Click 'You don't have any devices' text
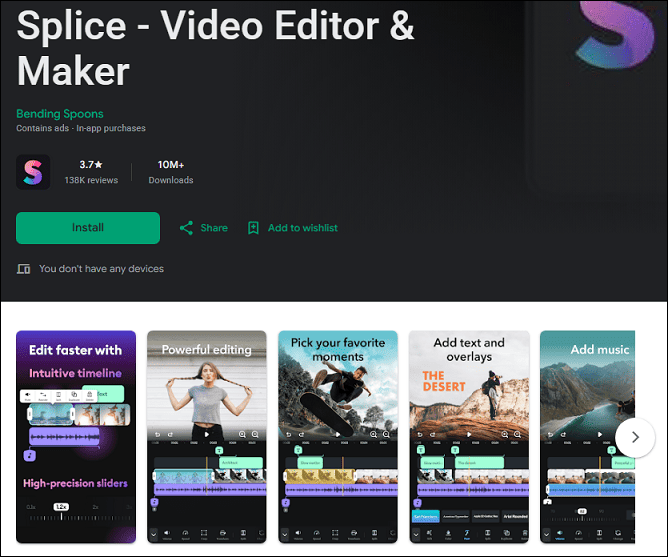The width and height of the screenshot is (668, 557). 101,269
